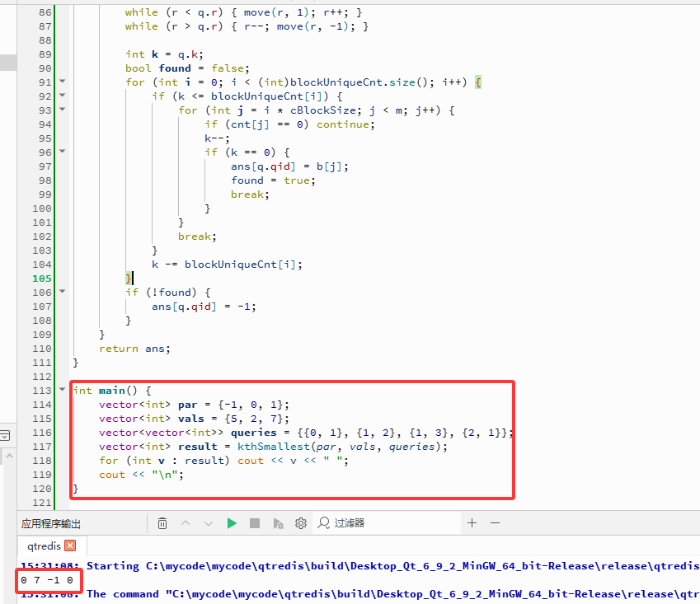Click 'par = {-1, 0, 1};' line
Screen dimensions: 700x604
point(233,405)
